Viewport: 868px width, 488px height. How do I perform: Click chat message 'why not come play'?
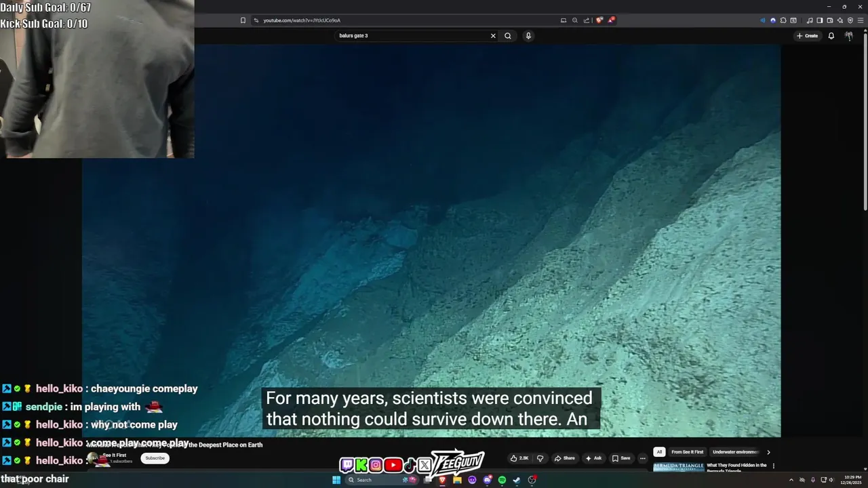point(134,425)
